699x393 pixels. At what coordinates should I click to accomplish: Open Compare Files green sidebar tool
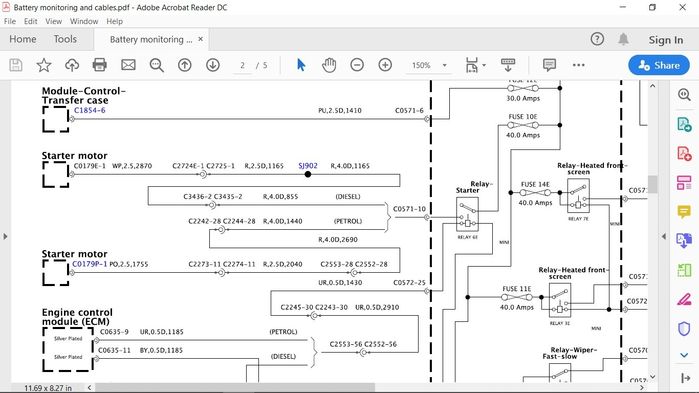tap(684, 270)
